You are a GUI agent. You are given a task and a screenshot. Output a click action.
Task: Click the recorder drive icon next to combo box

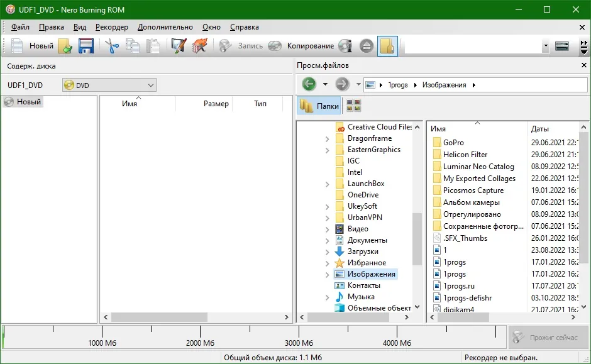click(562, 46)
